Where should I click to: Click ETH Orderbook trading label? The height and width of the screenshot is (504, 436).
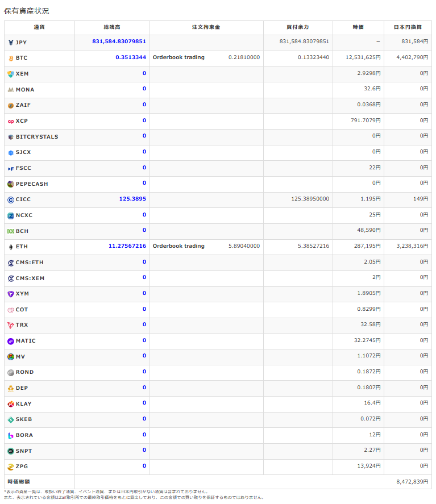pos(178,246)
